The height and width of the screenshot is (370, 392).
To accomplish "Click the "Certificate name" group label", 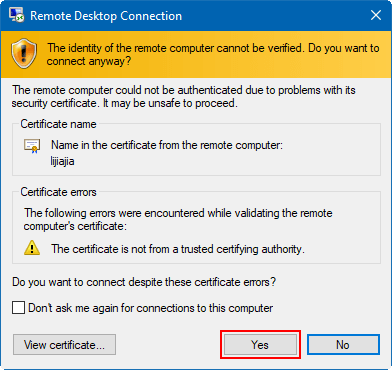I will pos(58,124).
